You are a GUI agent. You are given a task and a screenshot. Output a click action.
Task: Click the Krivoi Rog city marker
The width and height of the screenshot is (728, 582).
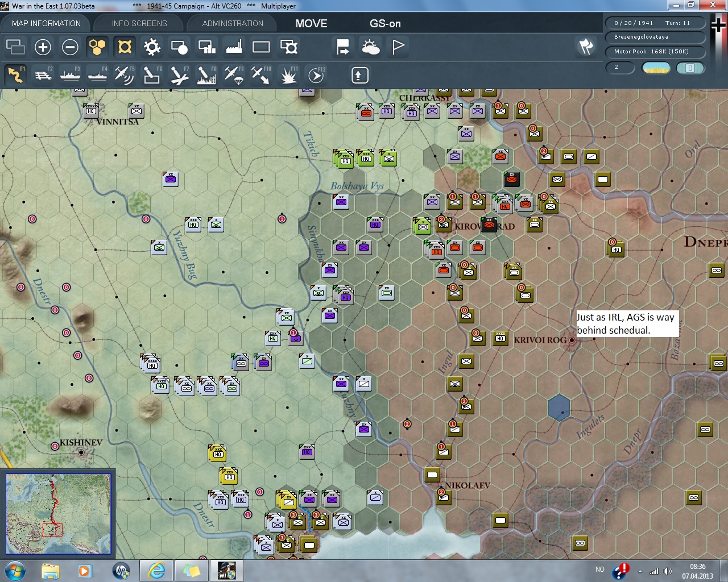(572, 340)
